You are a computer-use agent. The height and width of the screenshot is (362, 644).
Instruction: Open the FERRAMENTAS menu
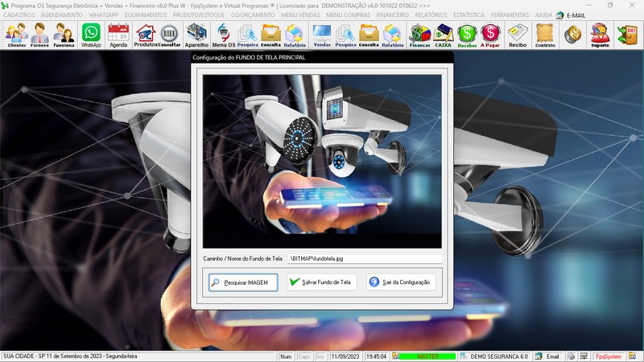pyautogui.click(x=509, y=15)
